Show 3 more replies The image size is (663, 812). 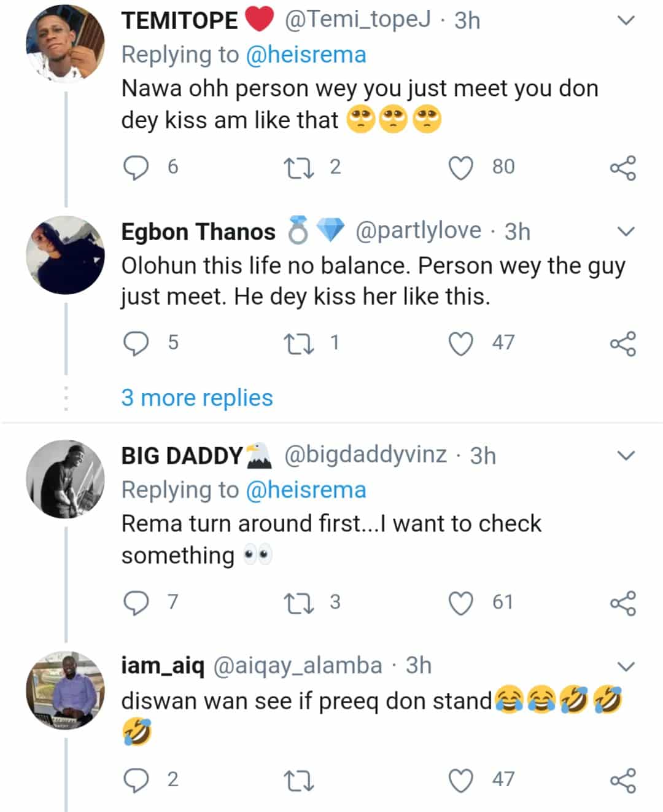click(197, 397)
